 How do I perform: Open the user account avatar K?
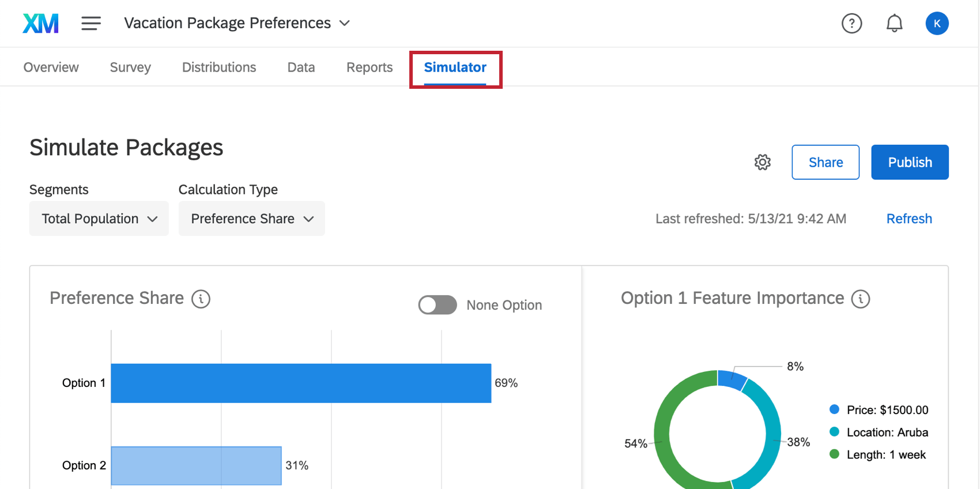[937, 23]
